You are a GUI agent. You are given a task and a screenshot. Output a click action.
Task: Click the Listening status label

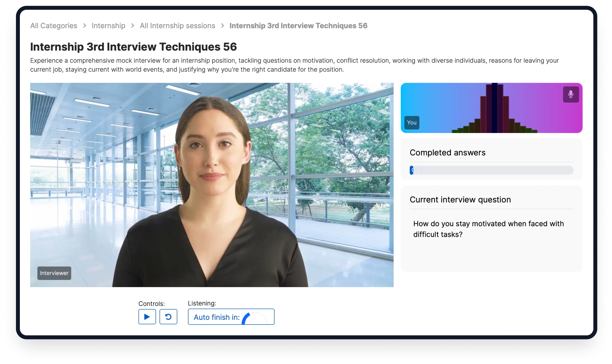point(202,303)
